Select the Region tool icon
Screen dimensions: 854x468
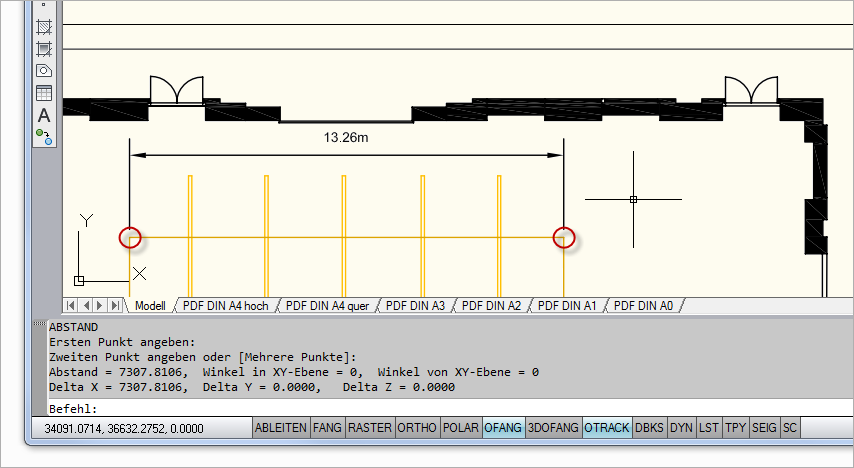44,71
